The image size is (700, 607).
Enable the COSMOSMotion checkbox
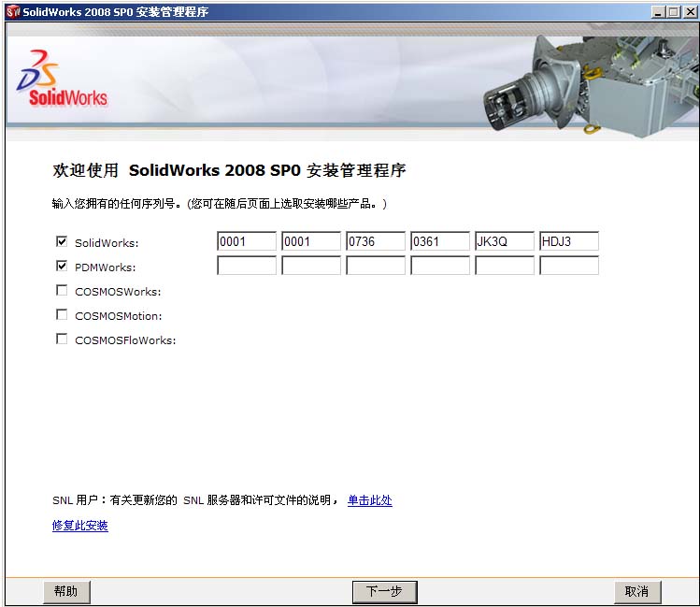tap(62, 314)
